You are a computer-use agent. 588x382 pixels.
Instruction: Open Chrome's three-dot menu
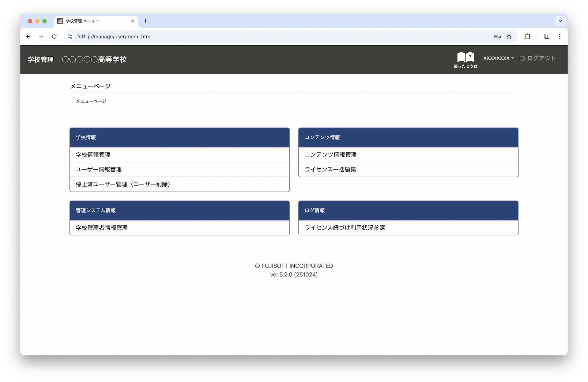point(560,37)
